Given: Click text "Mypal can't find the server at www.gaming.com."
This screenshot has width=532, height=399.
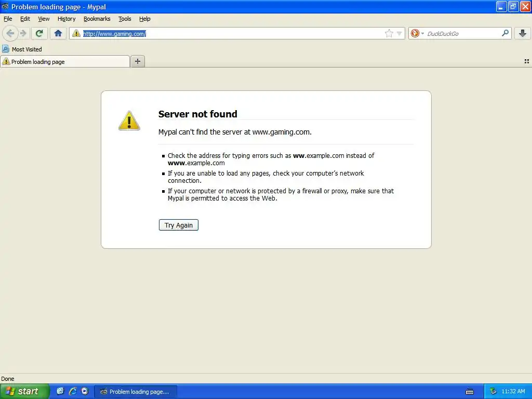Looking at the screenshot, I should tap(235, 132).
